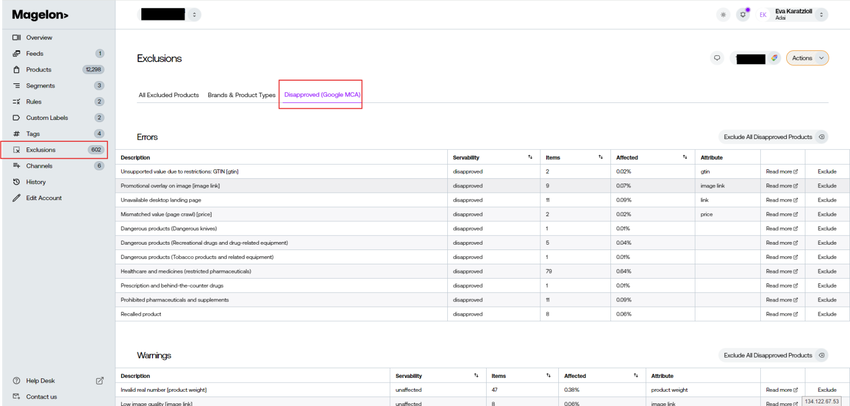Exclude Prescription and behind-the-counter drugs items
850x406 pixels.
827,285
